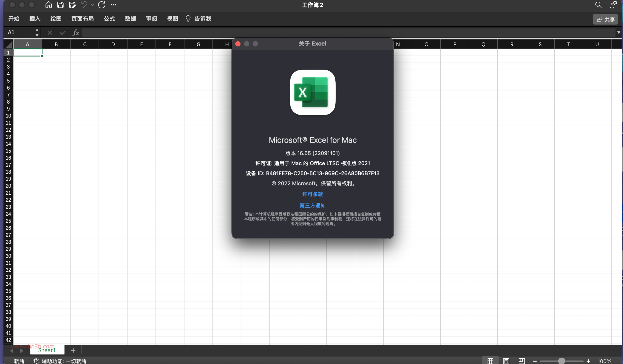The width and height of the screenshot is (623, 364).
Task: Select the 数据 ribbon tab
Action: point(130,18)
